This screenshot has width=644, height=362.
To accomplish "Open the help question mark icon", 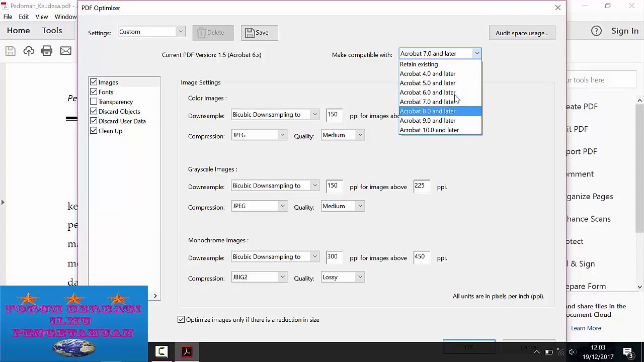I will point(596,31).
